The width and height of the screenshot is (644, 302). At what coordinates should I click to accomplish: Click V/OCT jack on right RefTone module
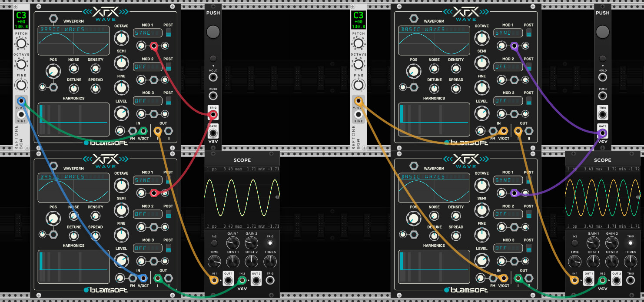(x=359, y=101)
